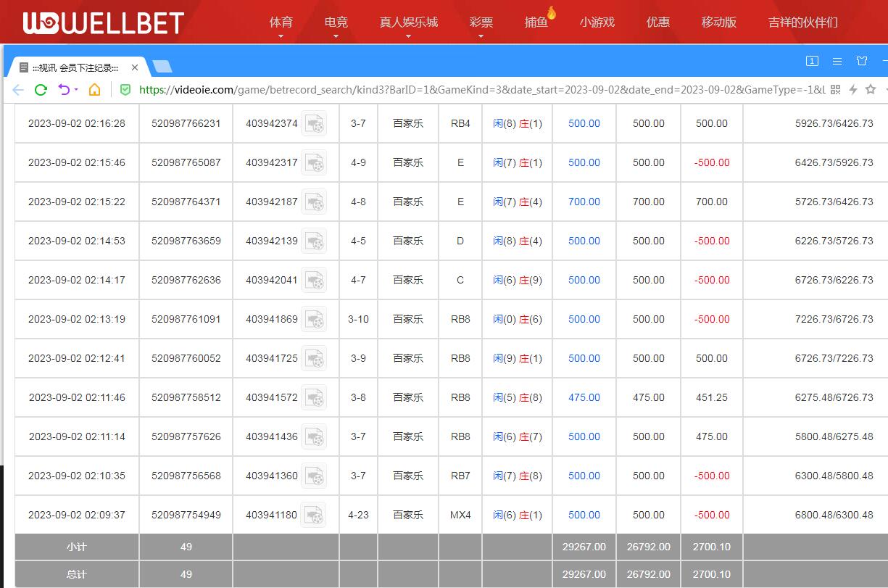Open the 移动版 mobile version page
The height and width of the screenshot is (588, 888).
point(719,22)
